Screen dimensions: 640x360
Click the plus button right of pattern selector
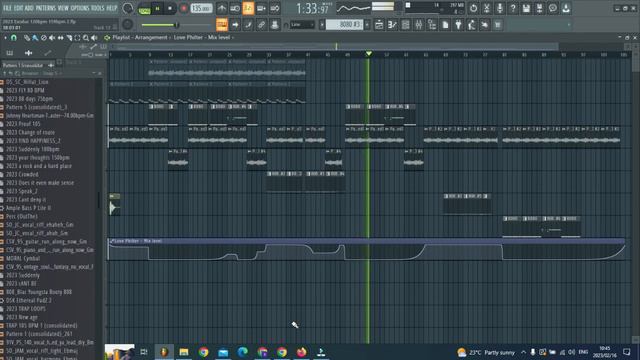(x=367, y=25)
